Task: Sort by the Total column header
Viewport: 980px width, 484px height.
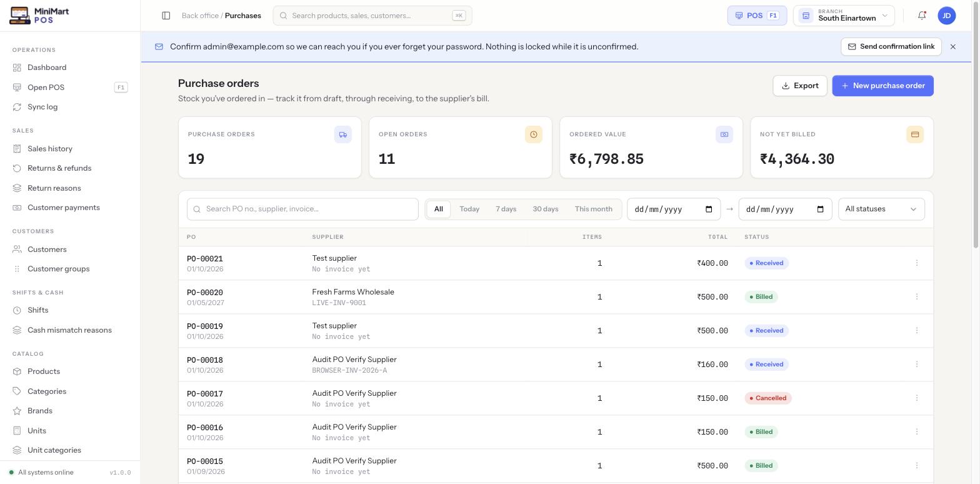Action: pyautogui.click(x=717, y=237)
